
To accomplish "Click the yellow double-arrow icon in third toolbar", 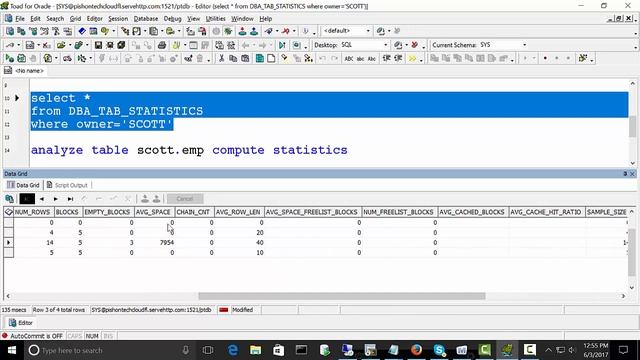I will point(412,58).
